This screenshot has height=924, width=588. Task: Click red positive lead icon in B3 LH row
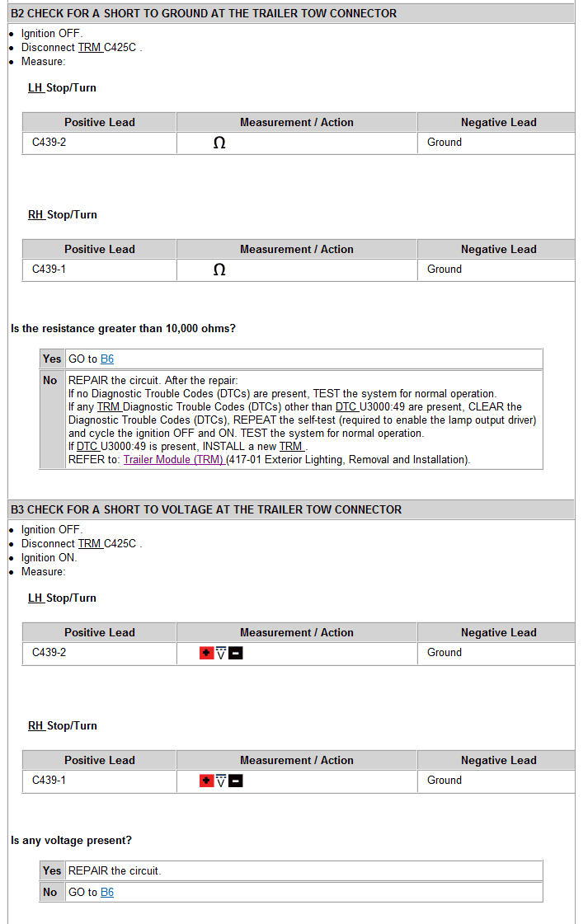click(206, 654)
